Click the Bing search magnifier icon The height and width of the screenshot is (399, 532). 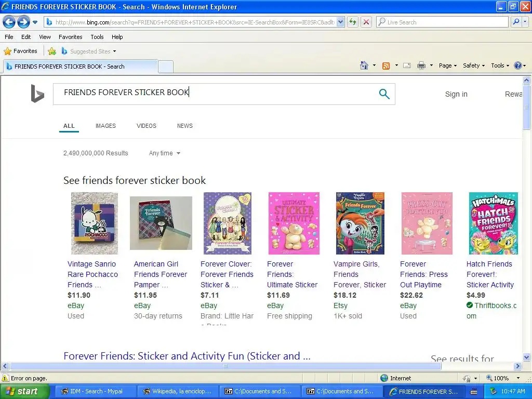(x=384, y=94)
